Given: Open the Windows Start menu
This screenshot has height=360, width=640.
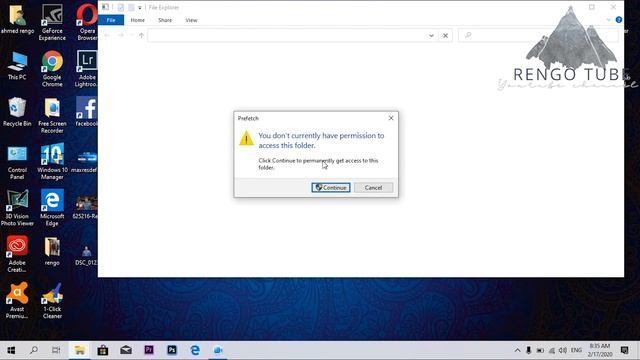Looking at the screenshot, I should tap(11, 350).
